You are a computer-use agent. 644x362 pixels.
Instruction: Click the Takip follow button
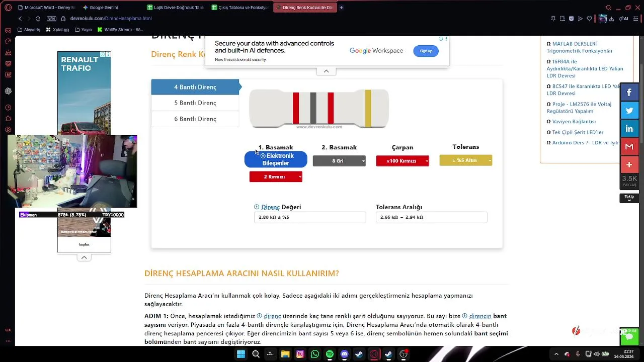pos(629,198)
